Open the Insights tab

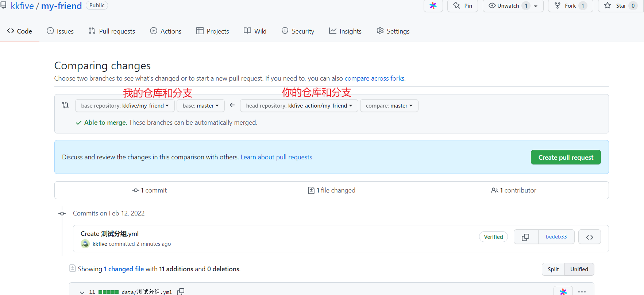pos(345,31)
